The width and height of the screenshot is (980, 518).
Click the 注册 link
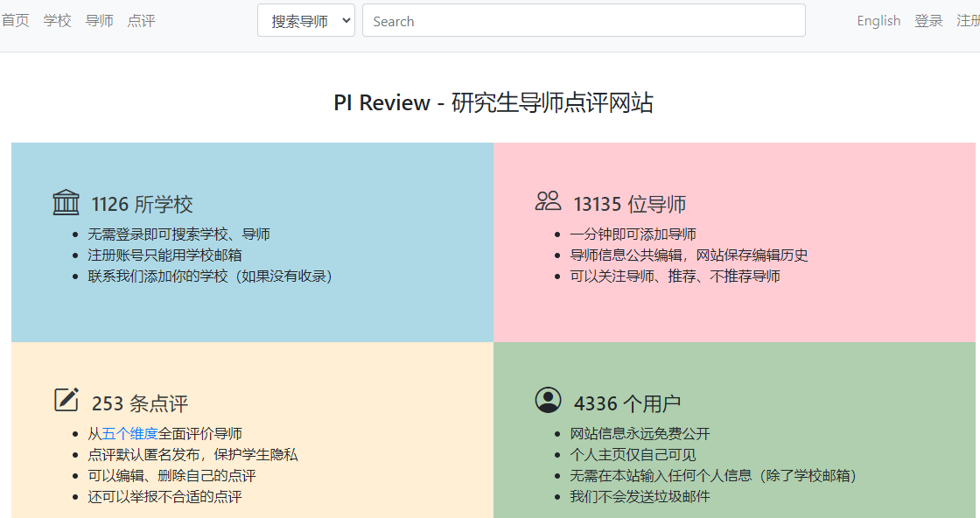pos(969,20)
